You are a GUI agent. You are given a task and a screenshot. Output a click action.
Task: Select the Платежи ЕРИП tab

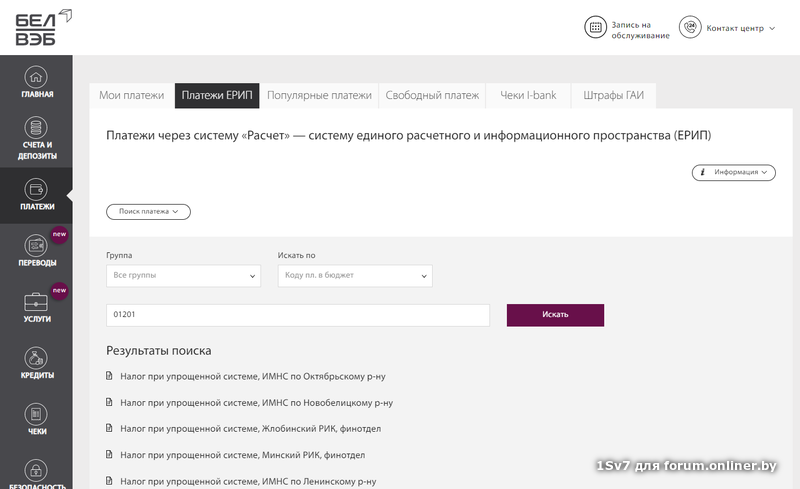[217, 95]
